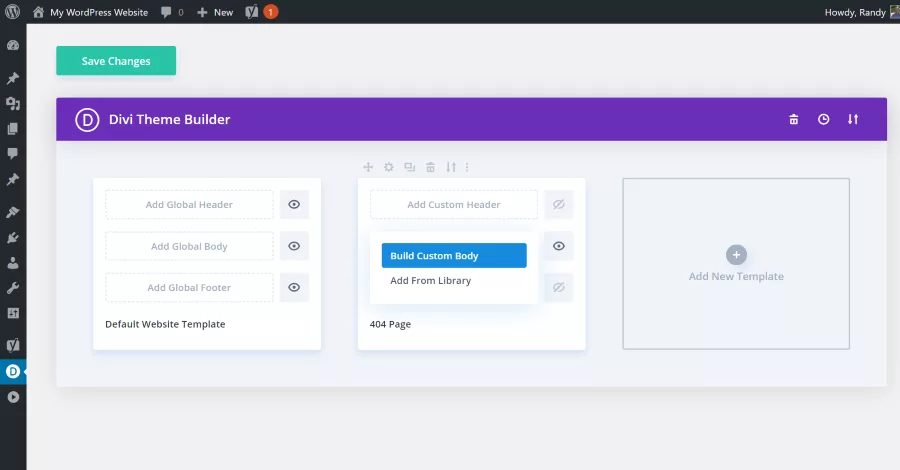Open the Users sidebar icon
Image resolution: width=900 pixels, height=470 pixels.
pyautogui.click(x=13, y=263)
